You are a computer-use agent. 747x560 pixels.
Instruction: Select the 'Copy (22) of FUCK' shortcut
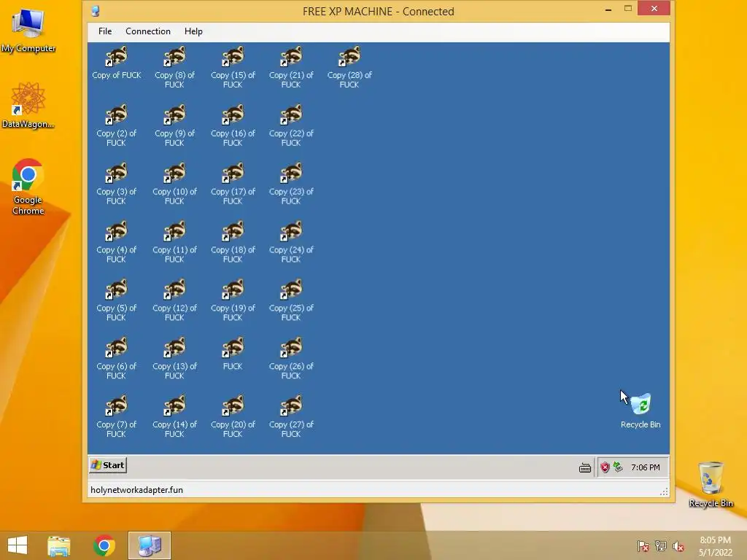tap(291, 125)
